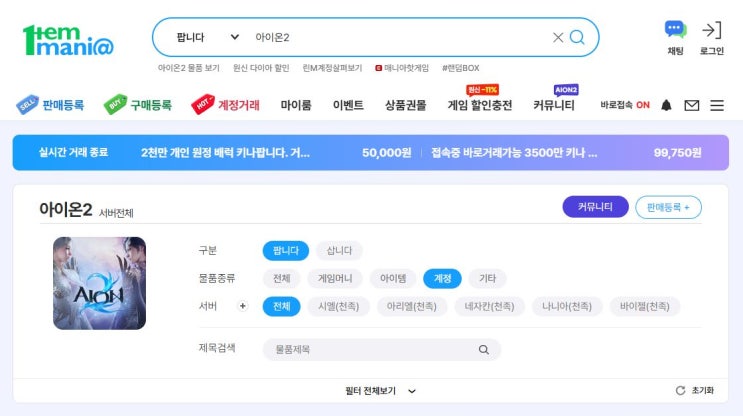Open the 팝니다 search type dropdown
This screenshot has height=416, width=743.
(x=208, y=37)
